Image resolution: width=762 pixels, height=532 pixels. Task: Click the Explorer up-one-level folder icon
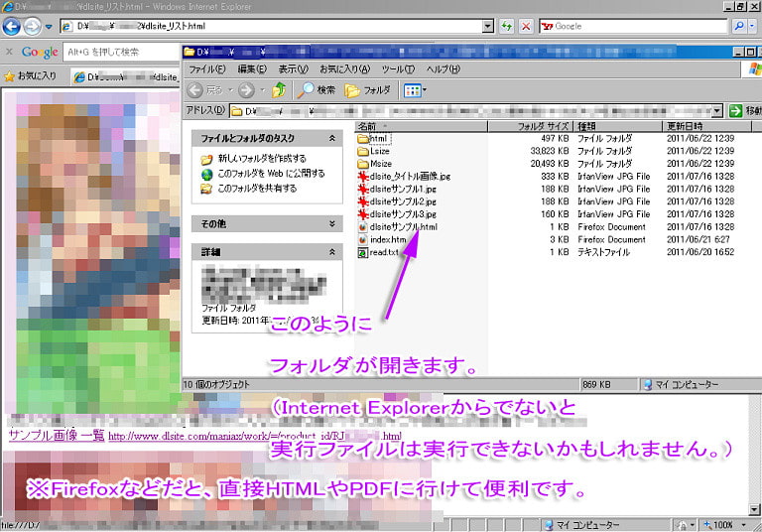coord(279,90)
